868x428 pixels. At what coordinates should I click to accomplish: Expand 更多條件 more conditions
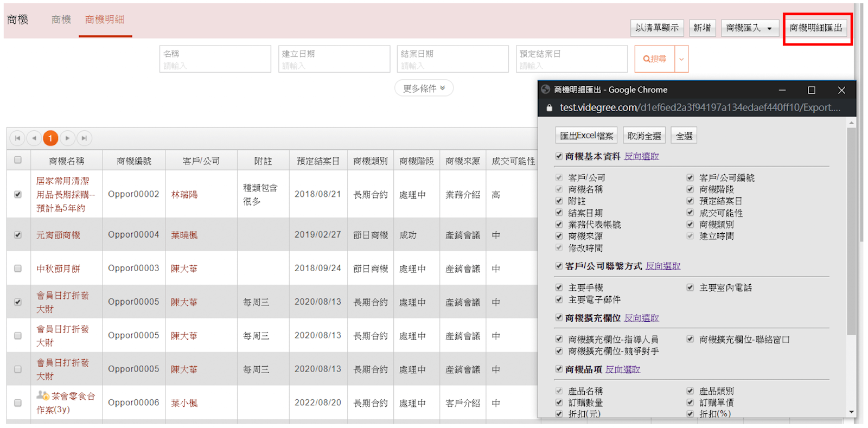(424, 88)
